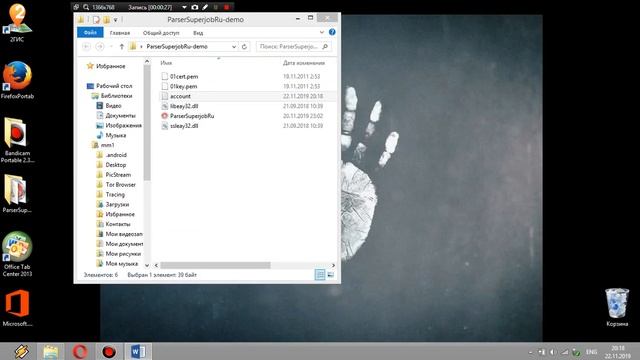Select the account file
Screen dimensions: 640x360
coord(180,96)
